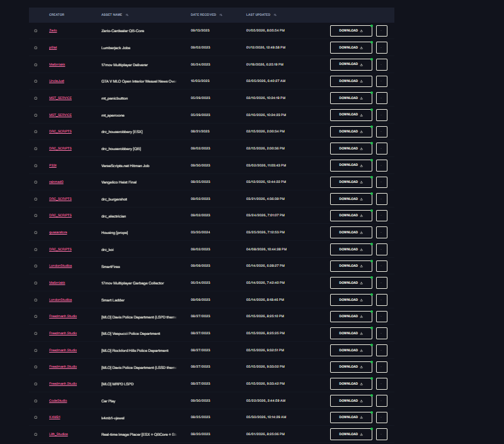
Task: Open more options for Weazel News MLO row
Action: pyautogui.click(x=382, y=81)
